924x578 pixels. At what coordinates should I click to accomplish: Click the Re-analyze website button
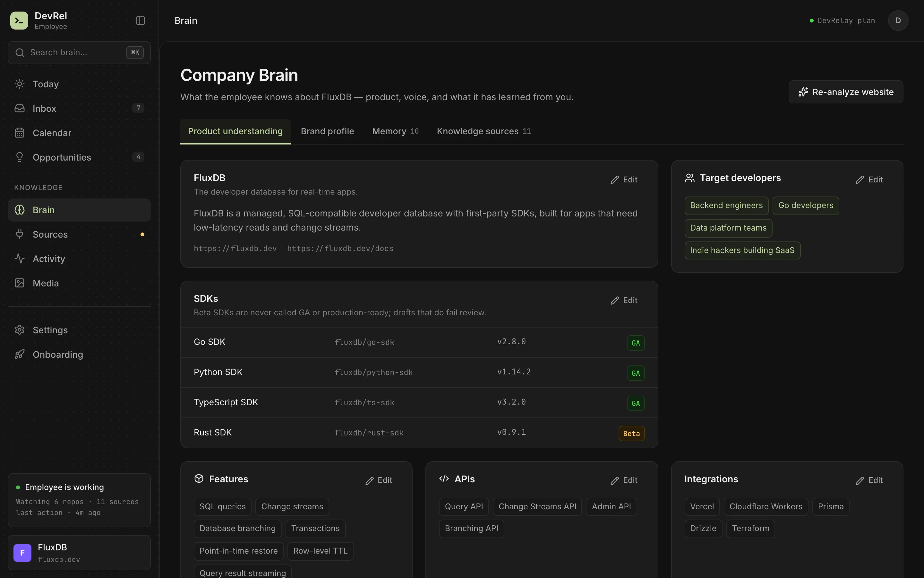tap(846, 92)
